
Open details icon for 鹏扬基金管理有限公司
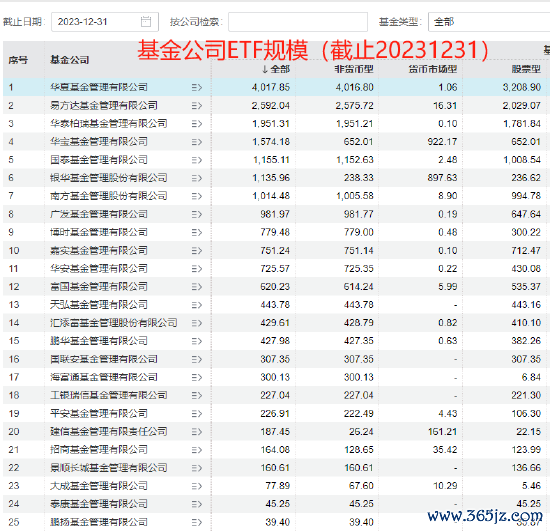pos(197,523)
